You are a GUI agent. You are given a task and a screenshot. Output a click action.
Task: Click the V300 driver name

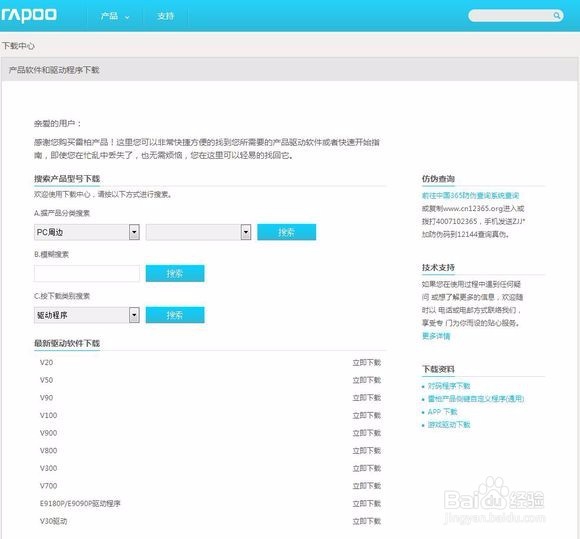[48, 468]
